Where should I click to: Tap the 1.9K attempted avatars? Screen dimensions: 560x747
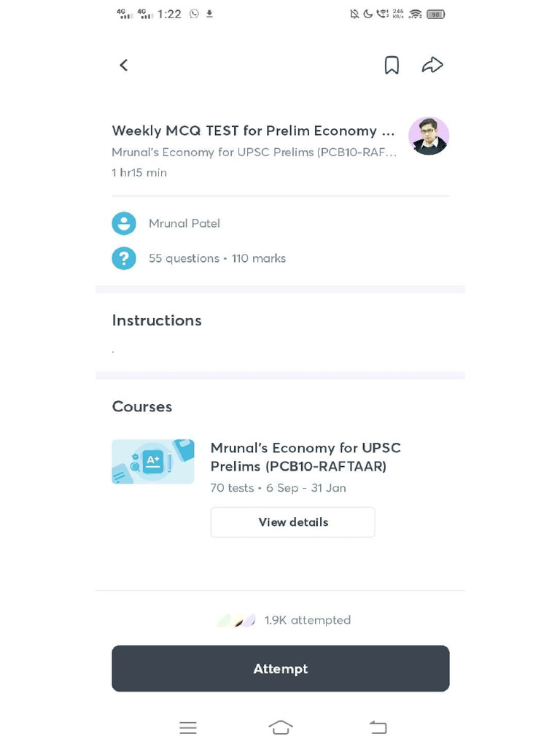(x=236, y=621)
